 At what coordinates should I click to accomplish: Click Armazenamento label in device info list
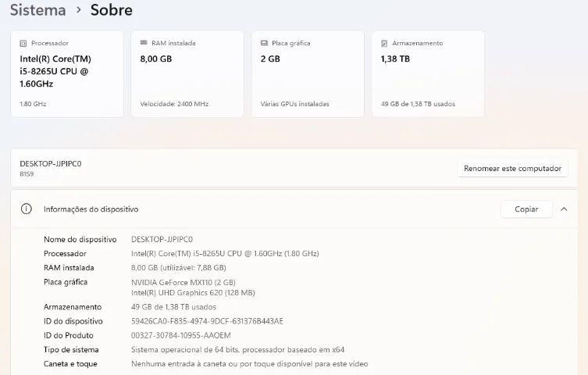73,307
